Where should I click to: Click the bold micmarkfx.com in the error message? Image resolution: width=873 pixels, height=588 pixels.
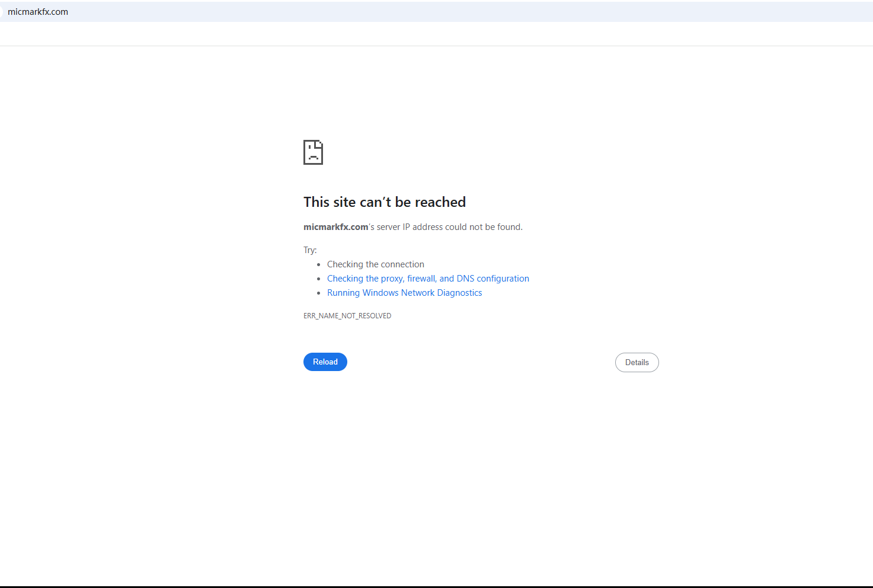(336, 227)
